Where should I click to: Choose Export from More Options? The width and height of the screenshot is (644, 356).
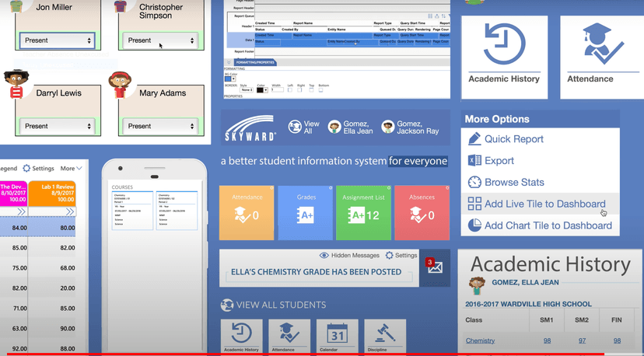pos(491,161)
